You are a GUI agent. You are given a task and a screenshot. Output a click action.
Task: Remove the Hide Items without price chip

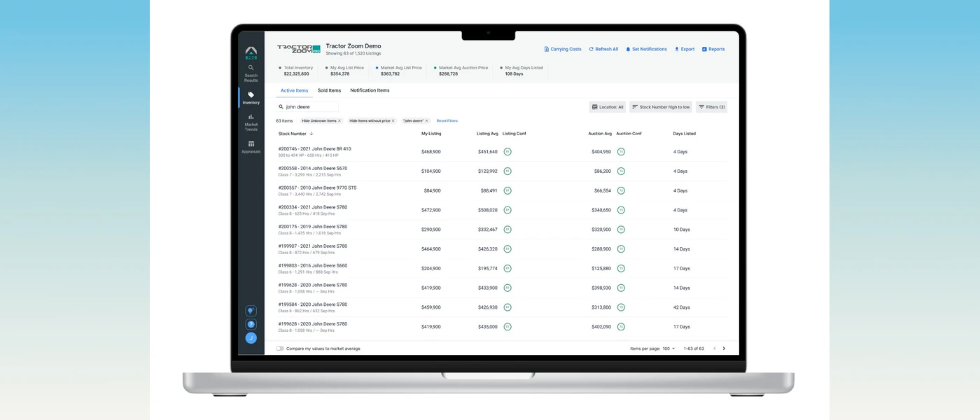click(x=393, y=121)
